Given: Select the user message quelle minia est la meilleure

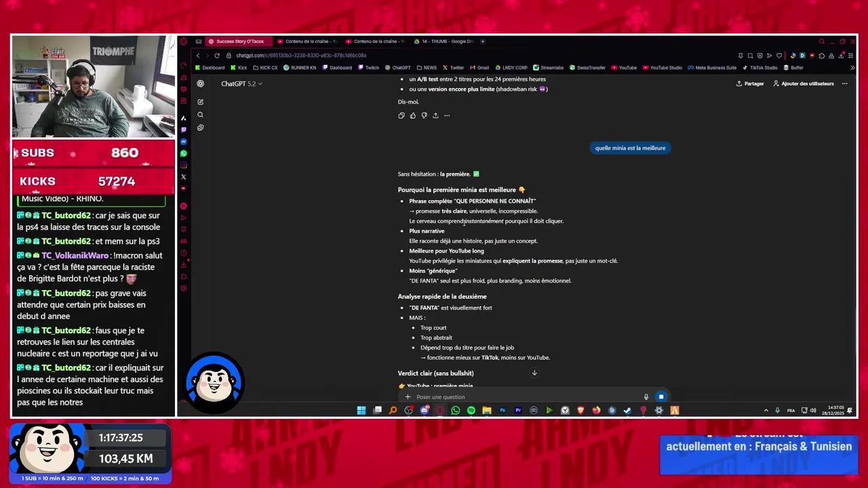Looking at the screenshot, I should click(630, 148).
